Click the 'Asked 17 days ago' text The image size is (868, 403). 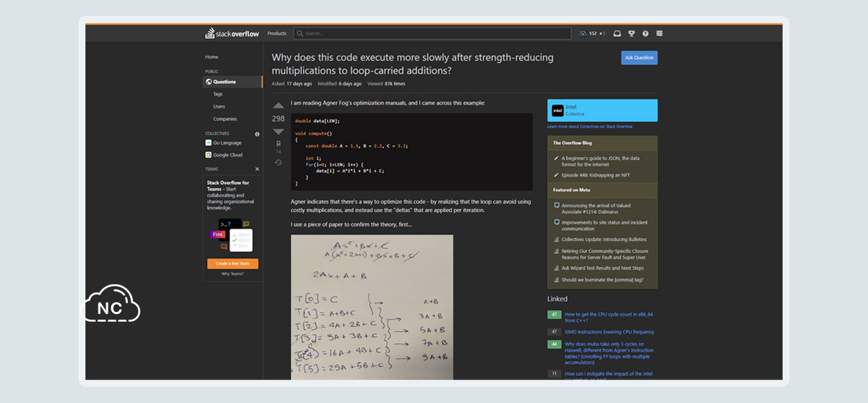click(292, 83)
